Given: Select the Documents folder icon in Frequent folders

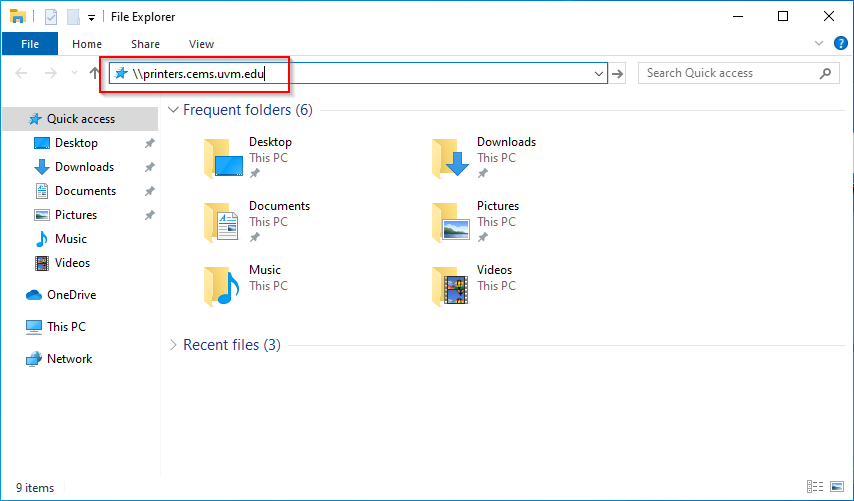Looking at the screenshot, I should click(x=222, y=222).
